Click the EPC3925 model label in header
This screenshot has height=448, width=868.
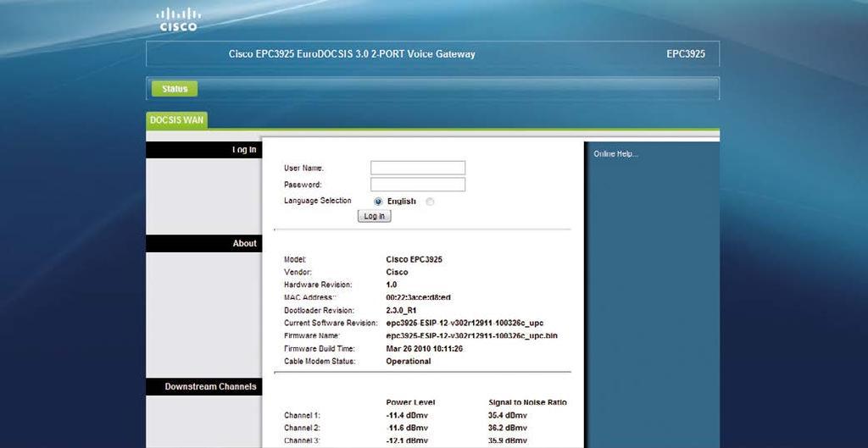tap(686, 54)
